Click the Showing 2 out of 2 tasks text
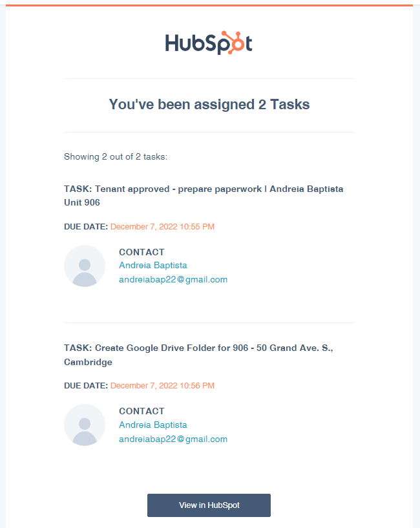Image resolution: width=420 pixels, height=528 pixels. (116, 157)
